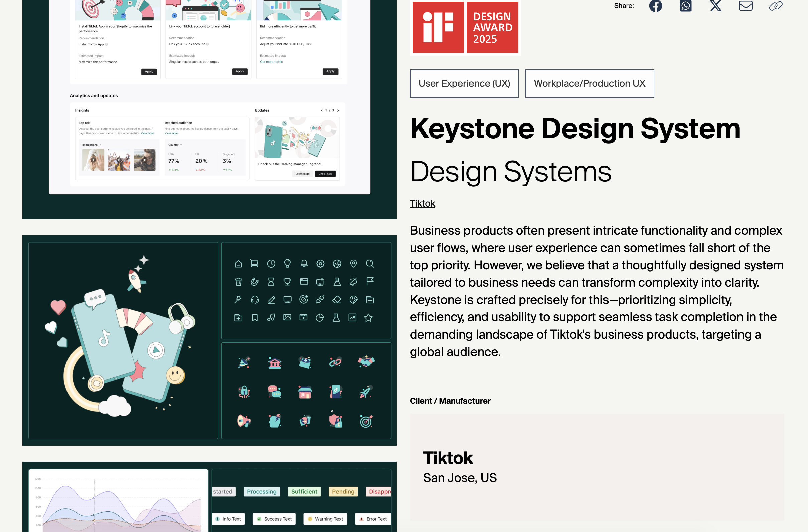The height and width of the screenshot is (532, 808).
Task: Play the dancing crowd video thumbnail
Action: tap(119, 160)
